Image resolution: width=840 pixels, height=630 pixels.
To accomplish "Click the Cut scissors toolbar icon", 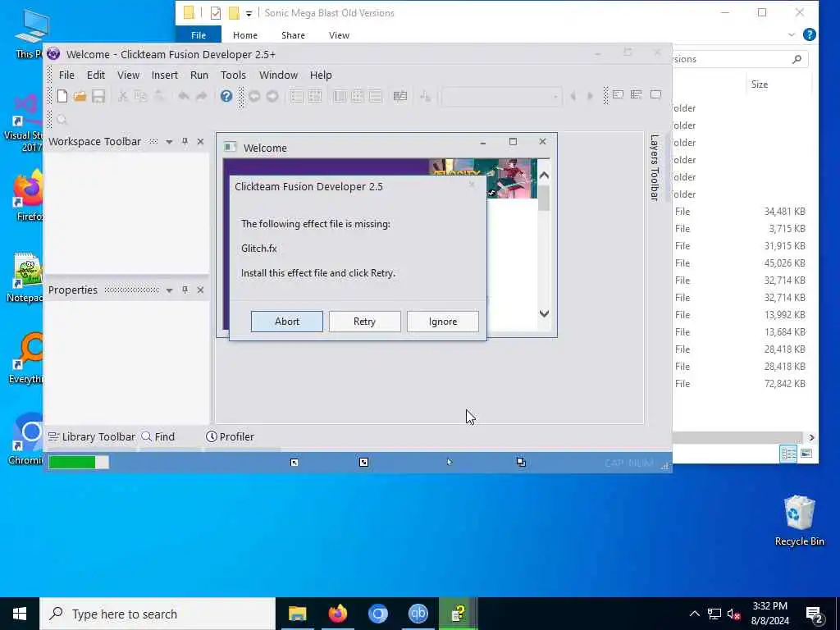I will (123, 97).
